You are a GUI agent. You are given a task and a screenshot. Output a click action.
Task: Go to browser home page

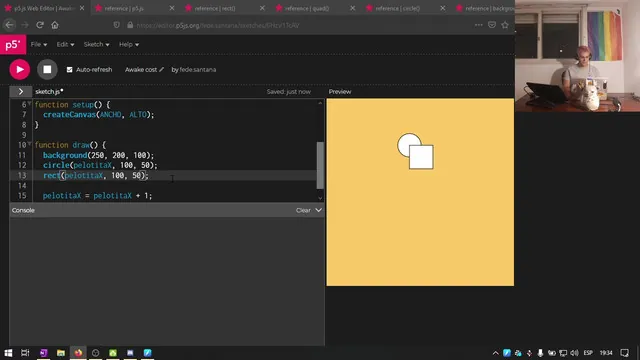pyautogui.click(x=55, y=25)
